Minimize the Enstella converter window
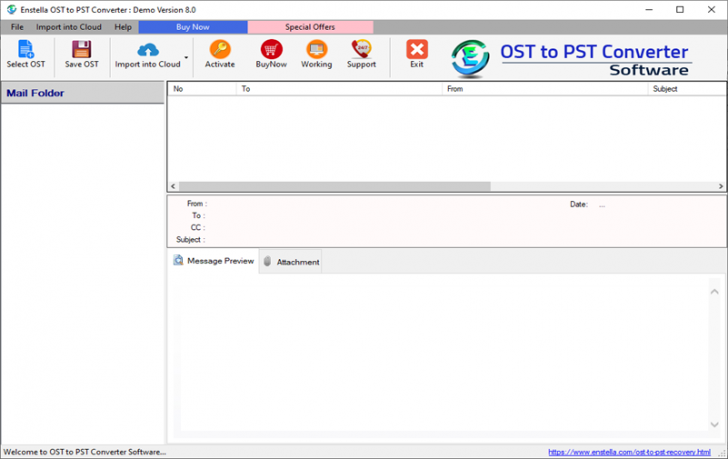The image size is (728, 459). (x=649, y=10)
